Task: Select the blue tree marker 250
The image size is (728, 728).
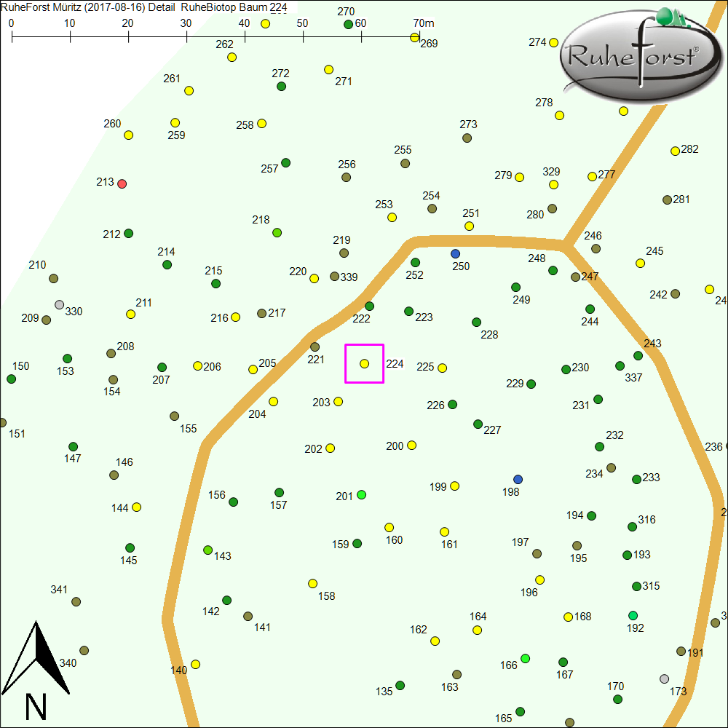Action: (456, 254)
